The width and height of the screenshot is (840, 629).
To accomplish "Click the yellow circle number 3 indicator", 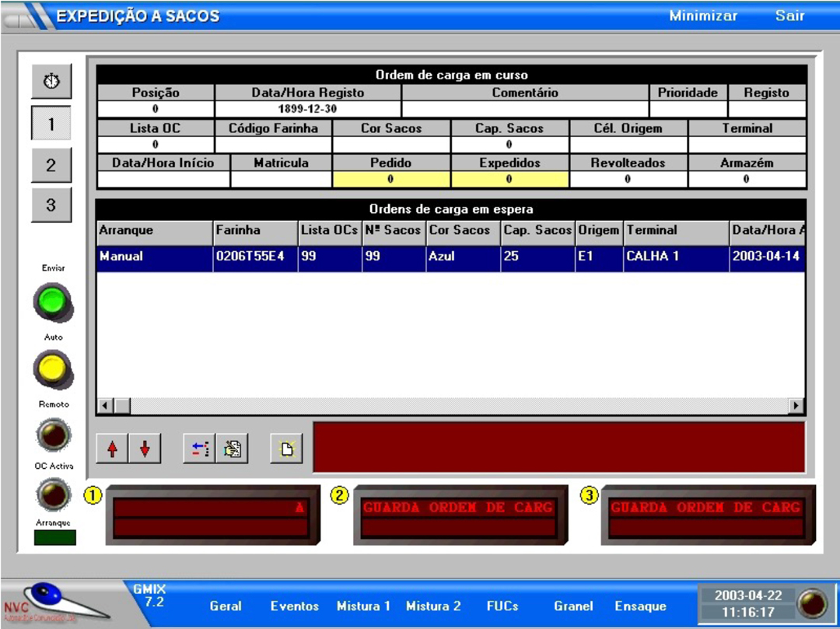I will [589, 496].
